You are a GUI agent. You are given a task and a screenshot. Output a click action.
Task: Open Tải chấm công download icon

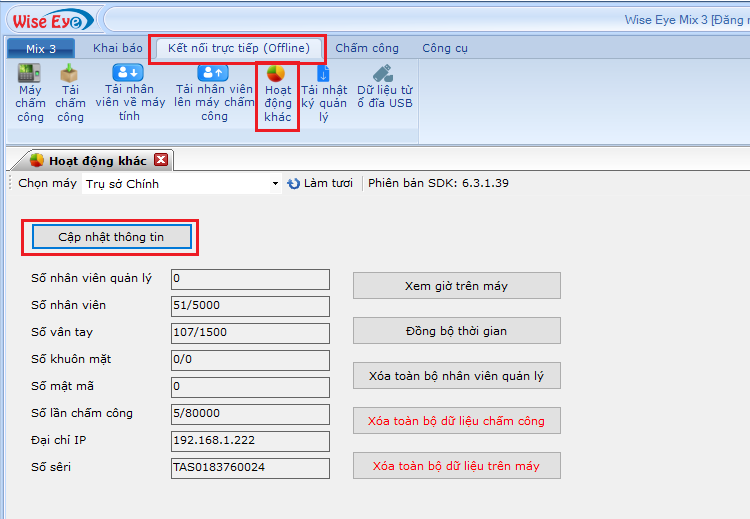coord(70,74)
